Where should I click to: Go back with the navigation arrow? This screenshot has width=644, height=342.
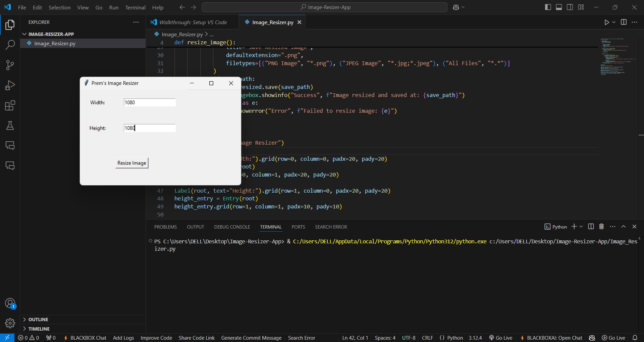coord(182,7)
